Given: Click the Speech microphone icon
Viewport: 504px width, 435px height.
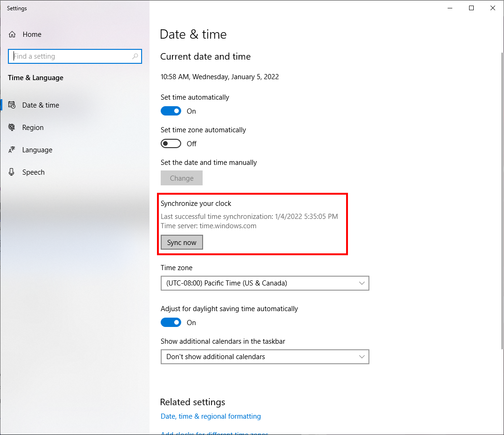Looking at the screenshot, I should point(13,172).
